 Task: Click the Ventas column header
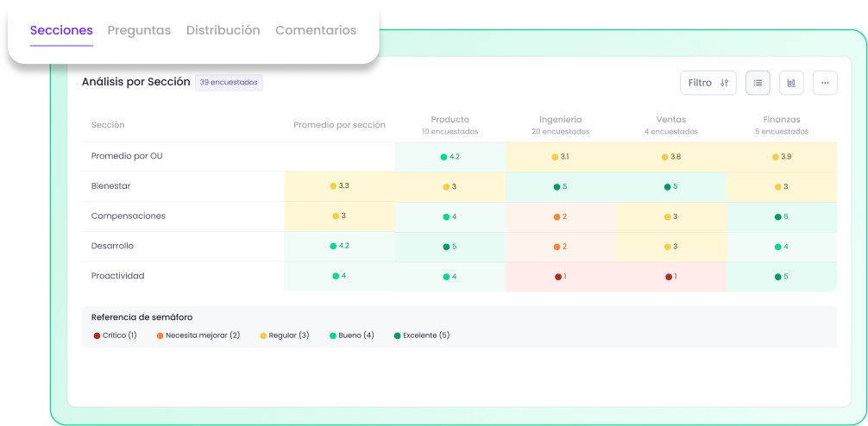pos(671,125)
